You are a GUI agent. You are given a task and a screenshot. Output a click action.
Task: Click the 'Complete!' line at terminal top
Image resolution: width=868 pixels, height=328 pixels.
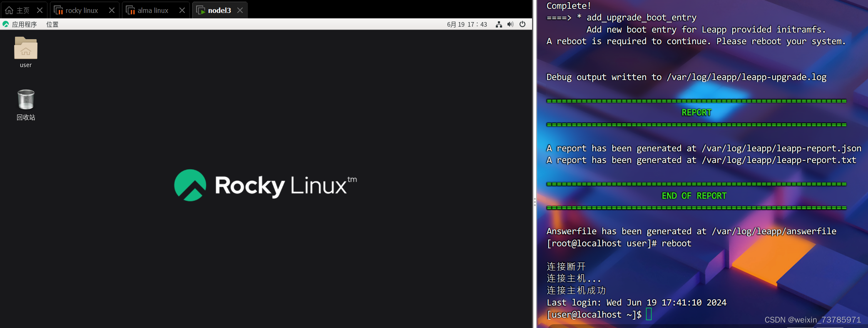tap(569, 6)
